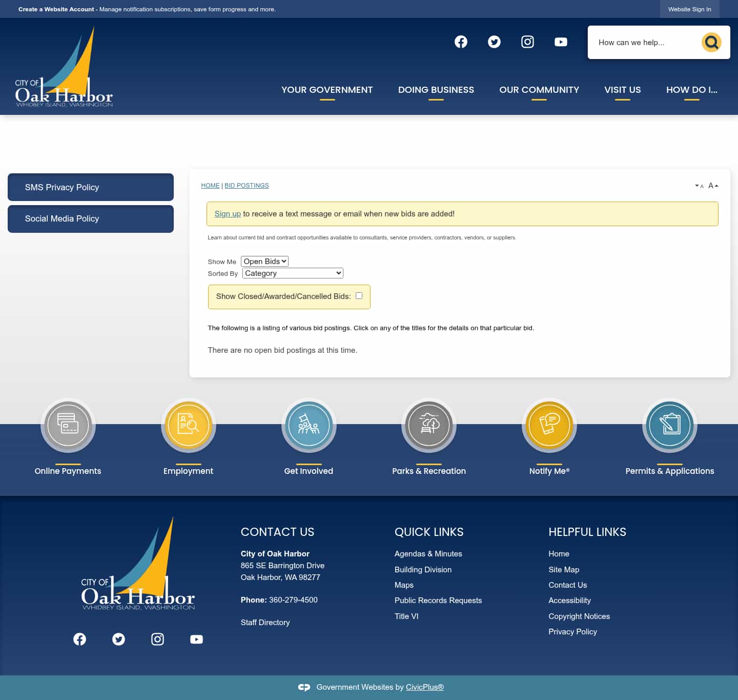Select Social Media Policy in sidebar
This screenshot has width=738, height=700.
point(91,219)
